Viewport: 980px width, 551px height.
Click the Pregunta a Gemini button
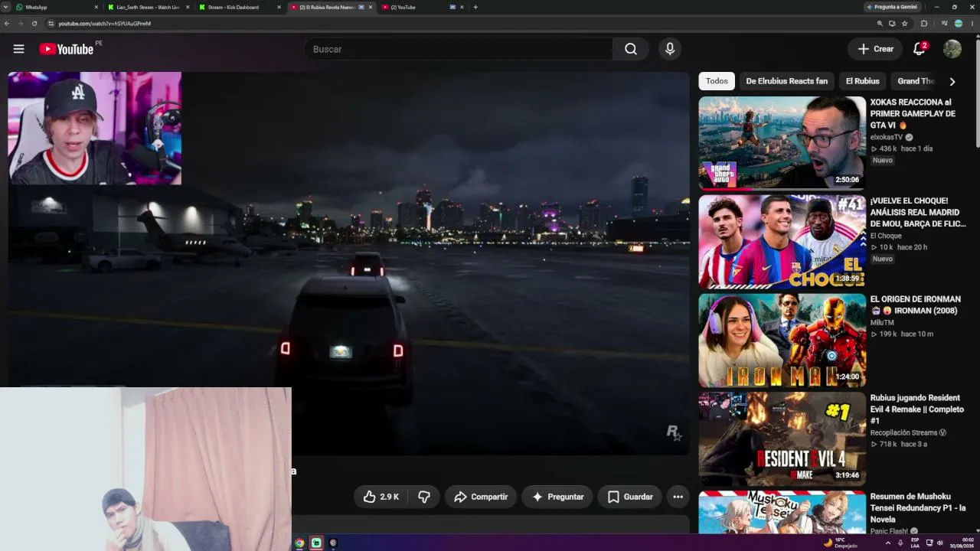894,7
